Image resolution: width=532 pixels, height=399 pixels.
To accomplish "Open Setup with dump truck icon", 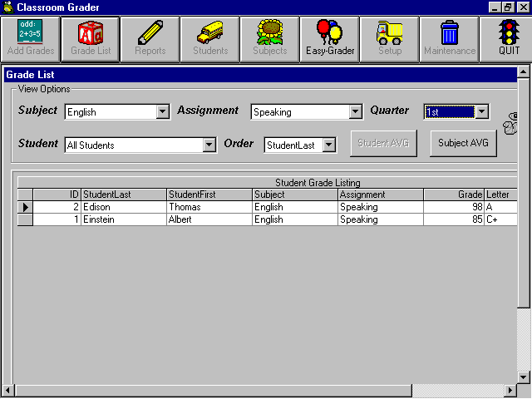I will click(389, 39).
